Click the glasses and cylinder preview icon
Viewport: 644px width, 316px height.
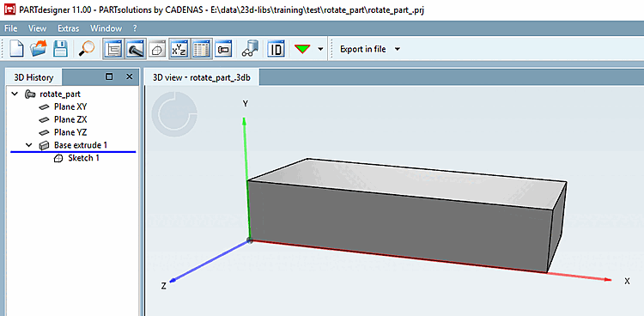pyautogui.click(x=250, y=49)
